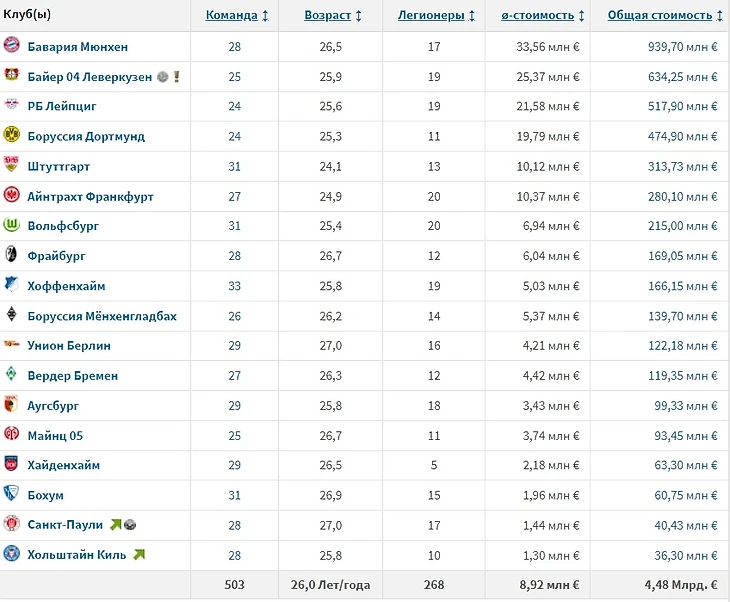This screenshot has height=602, width=730.
Task: Click the Bayer 04 Leverkusen crest icon
Action: (x=12, y=76)
